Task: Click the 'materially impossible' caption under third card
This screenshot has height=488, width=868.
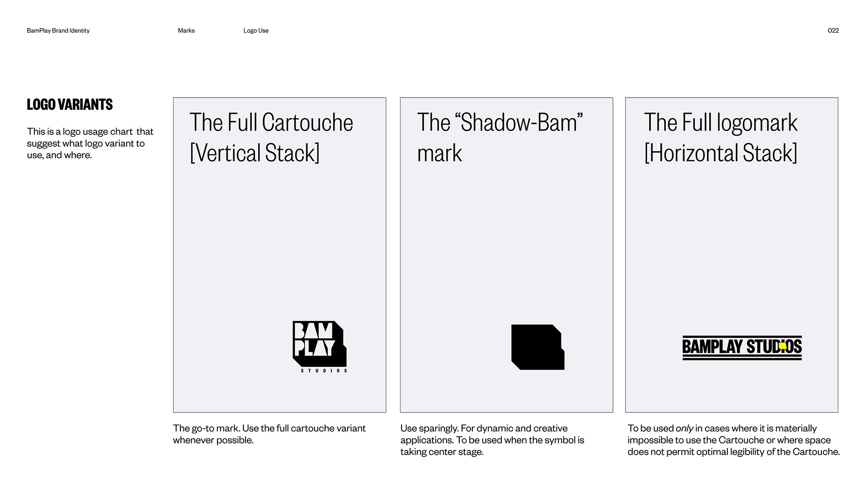Action: coord(733,440)
